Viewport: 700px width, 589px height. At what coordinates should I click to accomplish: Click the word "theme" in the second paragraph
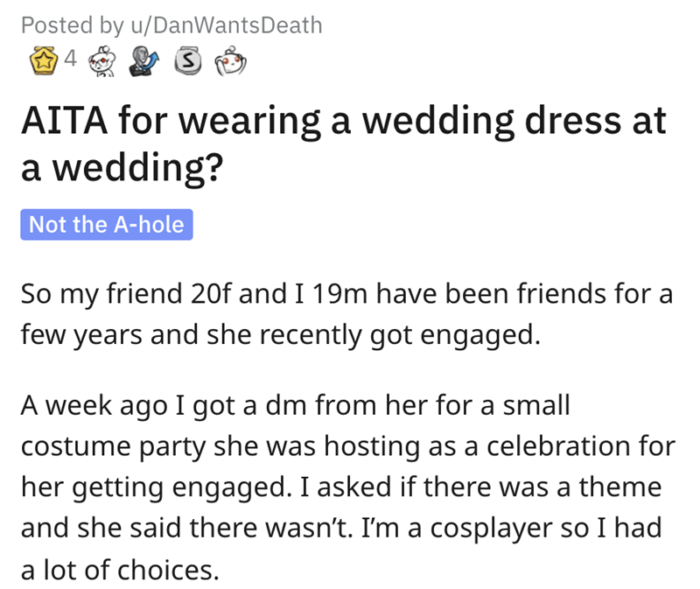point(622,486)
